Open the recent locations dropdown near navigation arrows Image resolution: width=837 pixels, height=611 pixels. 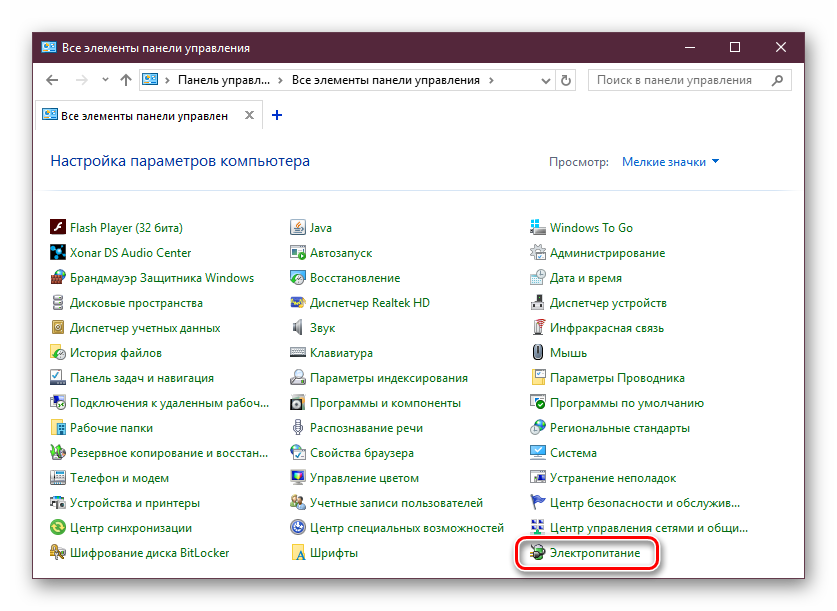[x=103, y=80]
